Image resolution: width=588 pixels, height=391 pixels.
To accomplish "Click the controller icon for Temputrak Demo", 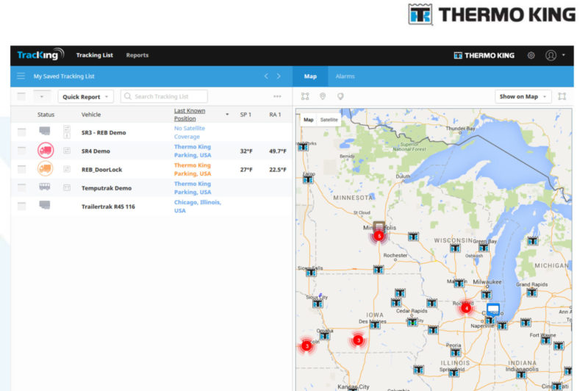I will (67, 187).
